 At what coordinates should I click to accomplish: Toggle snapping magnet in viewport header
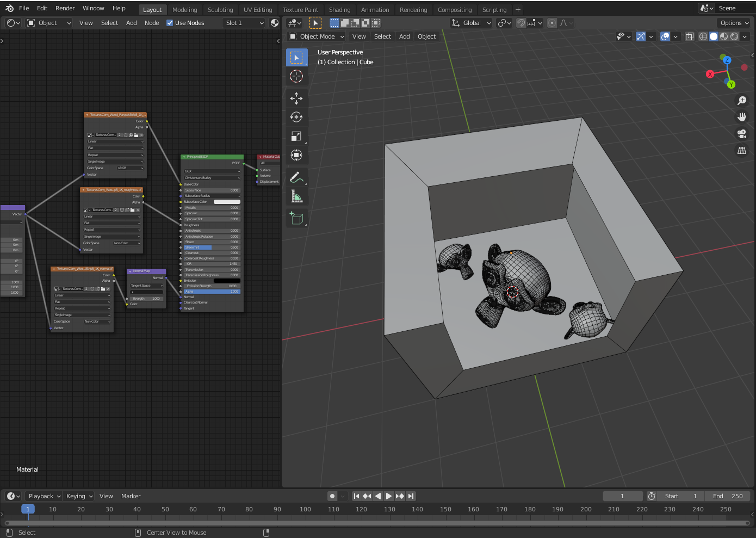point(521,23)
